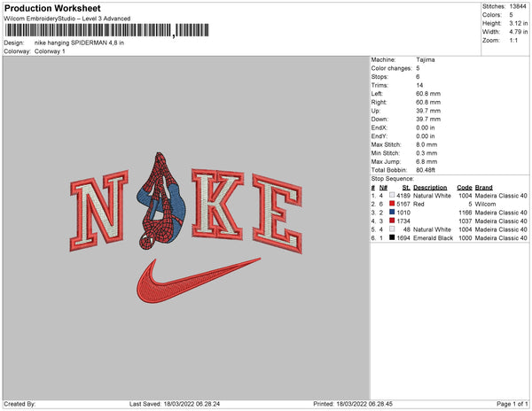Screen dimensions: 532x411
Task: Select the Height value '3.12 in'
Action: click(519, 23)
